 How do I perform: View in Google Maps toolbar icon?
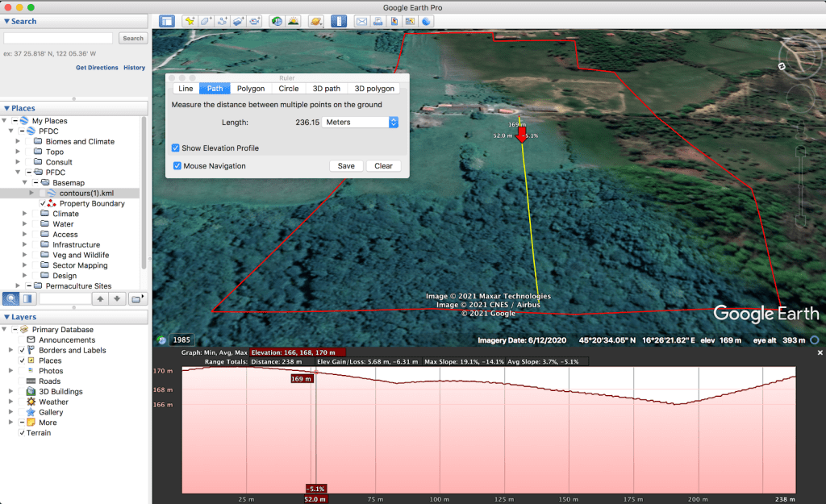[x=410, y=21]
